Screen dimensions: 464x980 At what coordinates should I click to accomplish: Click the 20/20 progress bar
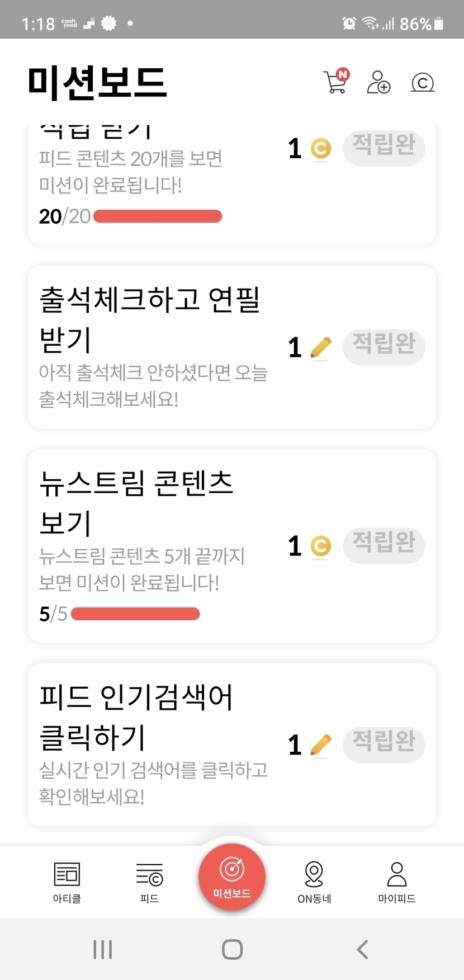(x=158, y=216)
